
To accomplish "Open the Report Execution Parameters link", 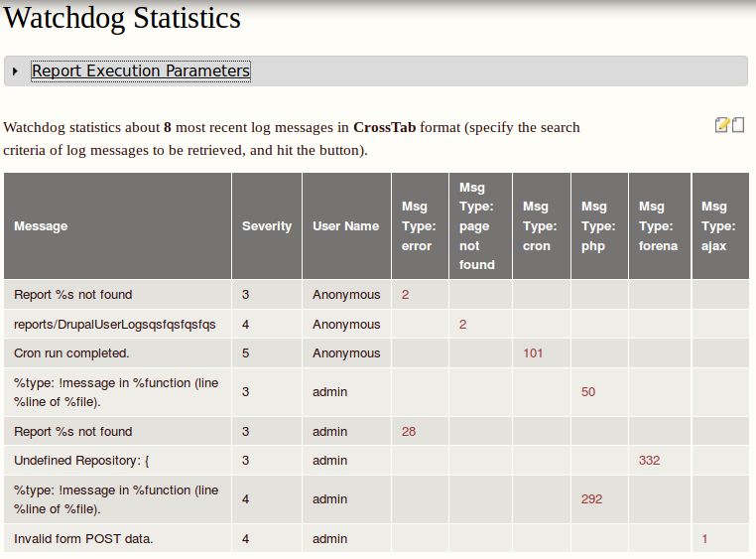I will tap(141, 70).
